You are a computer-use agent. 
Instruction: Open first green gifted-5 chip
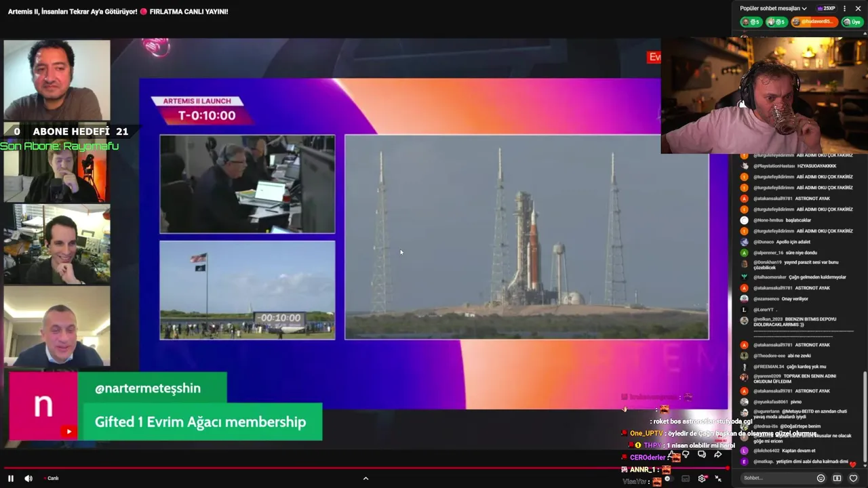coord(751,22)
